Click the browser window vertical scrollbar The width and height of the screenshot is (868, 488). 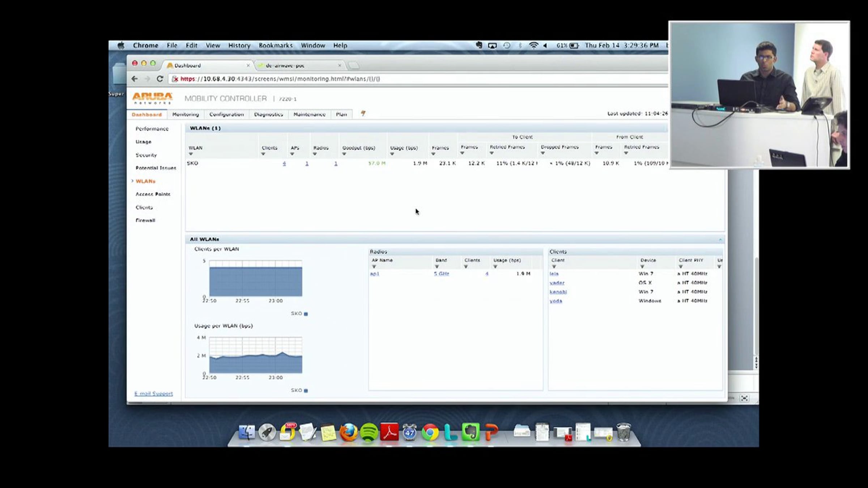756,305
